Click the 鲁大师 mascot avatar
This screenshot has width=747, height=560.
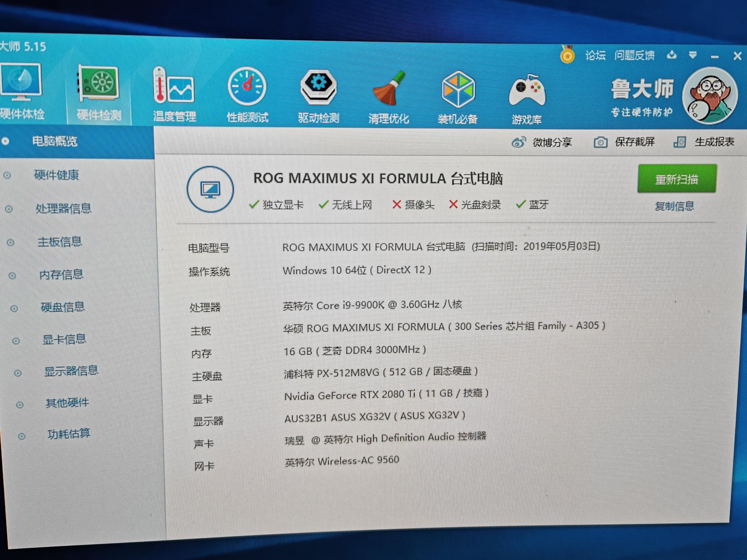pyautogui.click(x=710, y=95)
